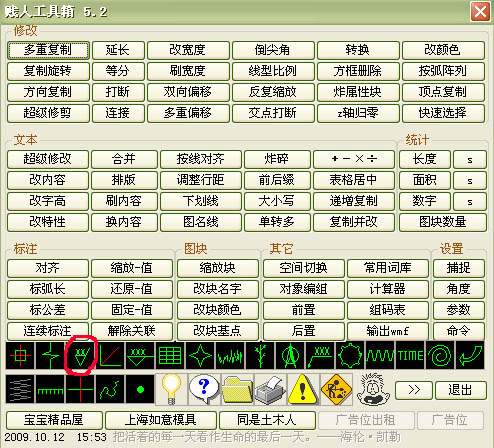Image resolution: width=494 pixels, height=448 pixels.
Task: Open help via question mark bubble
Action: coord(204,388)
